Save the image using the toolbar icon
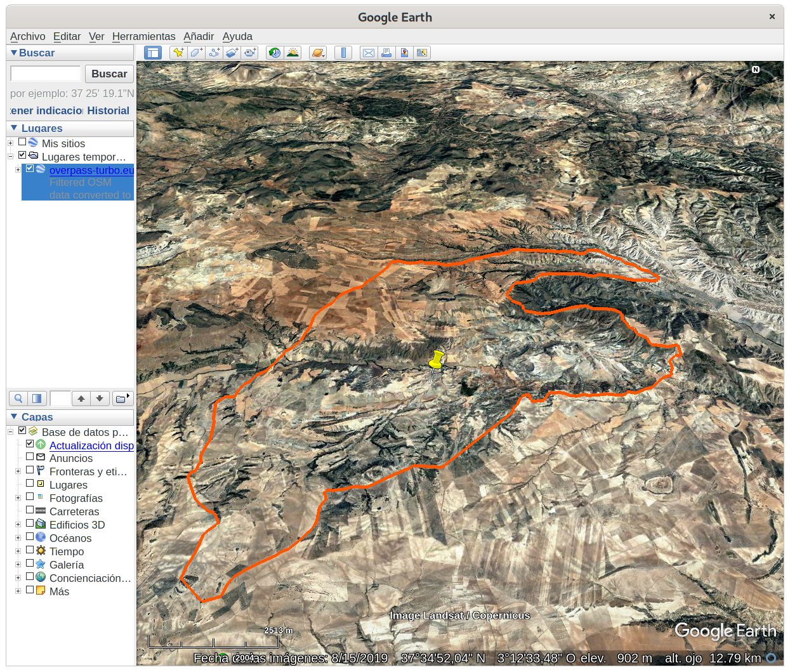Image resolution: width=790 pixels, height=672 pixels. pos(404,53)
